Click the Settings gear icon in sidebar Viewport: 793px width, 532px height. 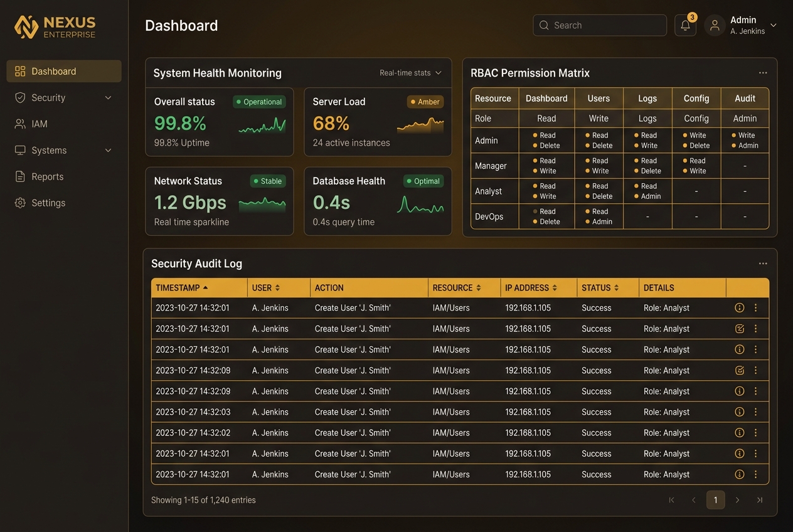pyautogui.click(x=20, y=203)
